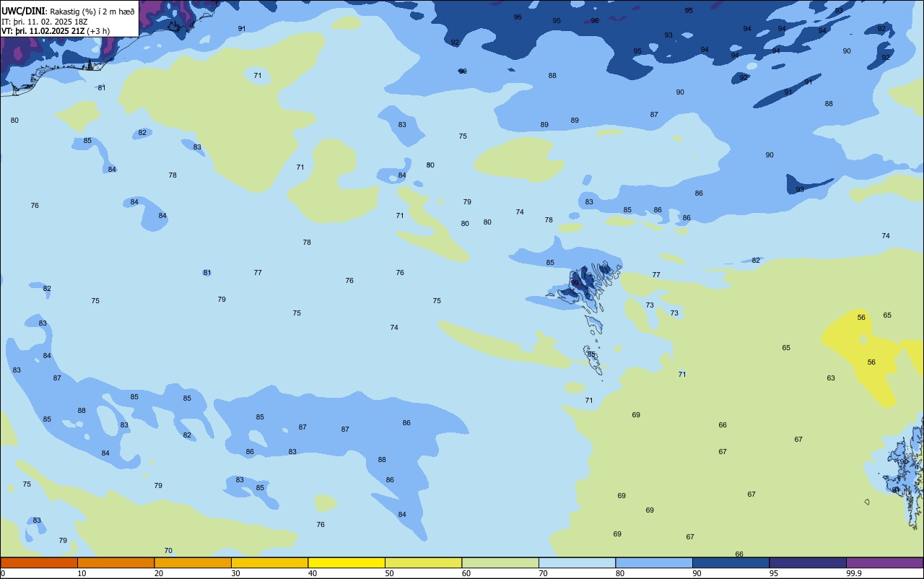Click the purple legend swatch above 99.9
This screenshot has width=924, height=579.
click(884, 562)
